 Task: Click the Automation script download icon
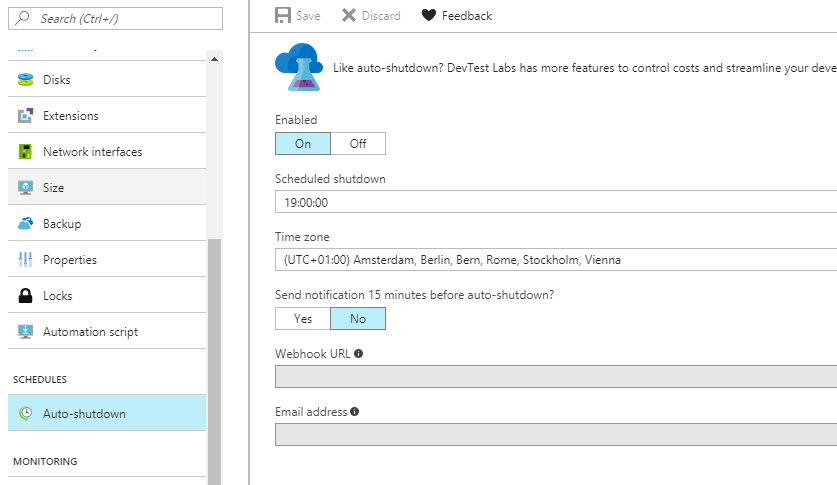(26, 332)
